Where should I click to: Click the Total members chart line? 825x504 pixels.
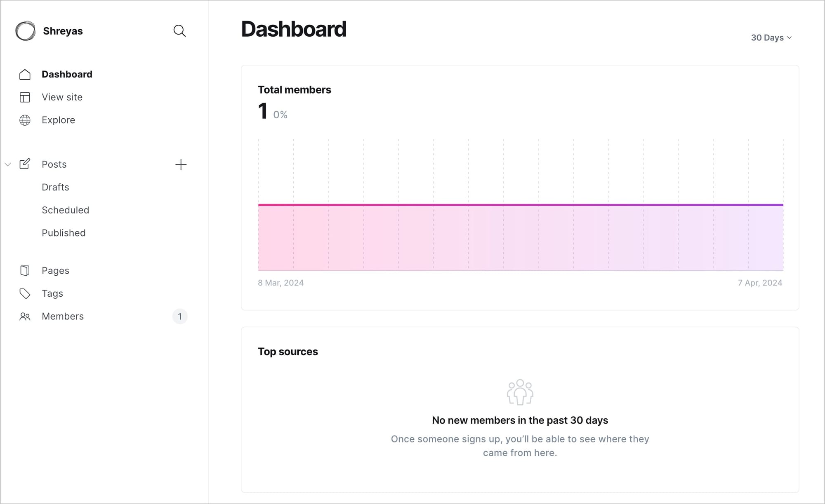(521, 205)
